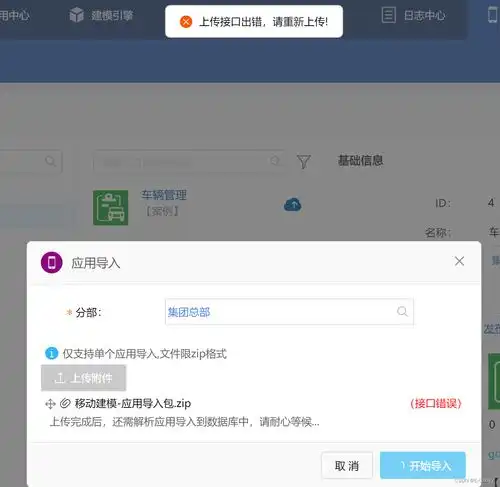Viewport: 500px width, 487px height.
Task: Click the move handle icon beside zip file
Action: click(50, 404)
